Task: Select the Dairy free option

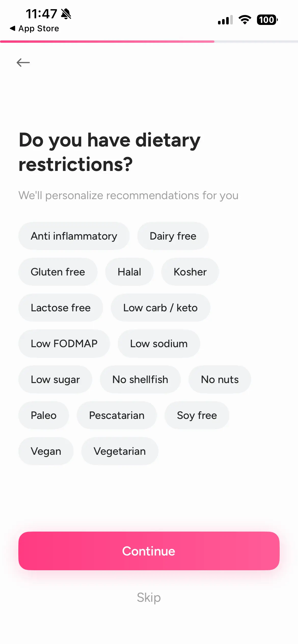Action: pos(173,236)
